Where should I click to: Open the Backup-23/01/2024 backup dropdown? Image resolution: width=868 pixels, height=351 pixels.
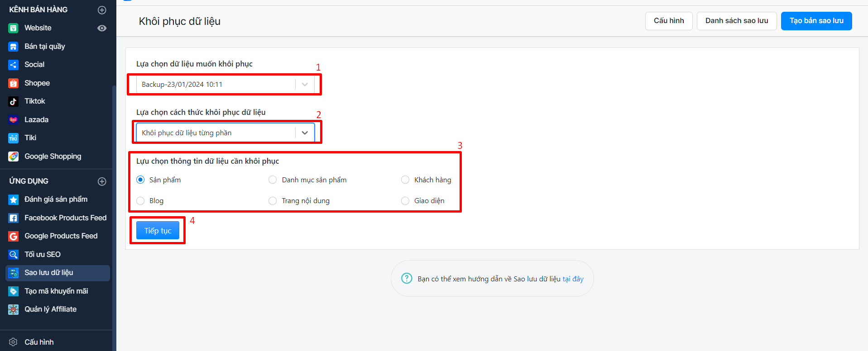point(225,84)
